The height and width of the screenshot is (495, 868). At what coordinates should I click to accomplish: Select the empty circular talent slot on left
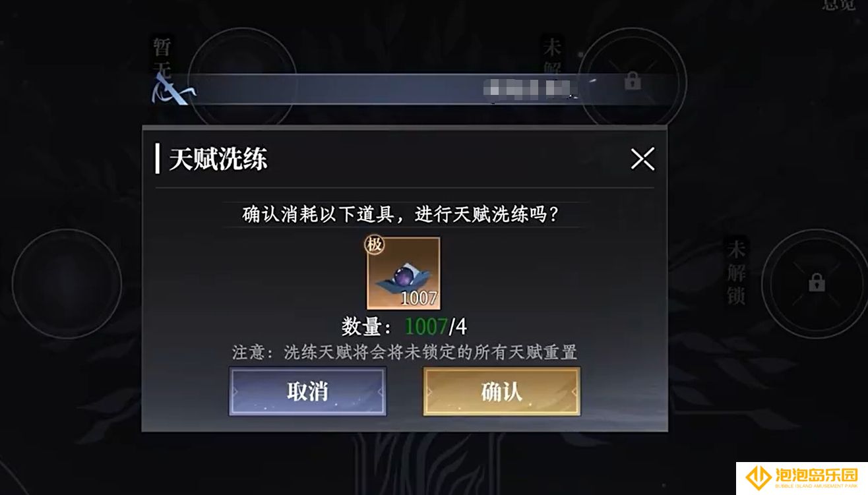67,283
